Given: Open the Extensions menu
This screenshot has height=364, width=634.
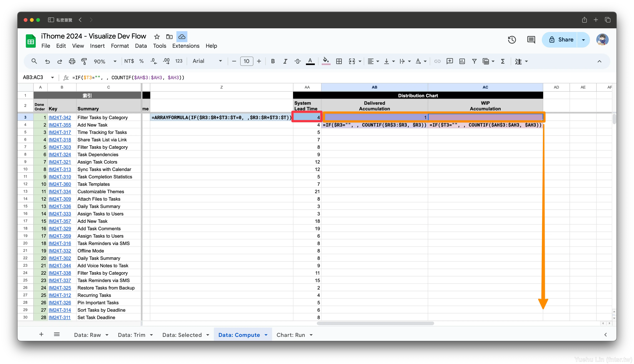Looking at the screenshot, I should point(186,46).
